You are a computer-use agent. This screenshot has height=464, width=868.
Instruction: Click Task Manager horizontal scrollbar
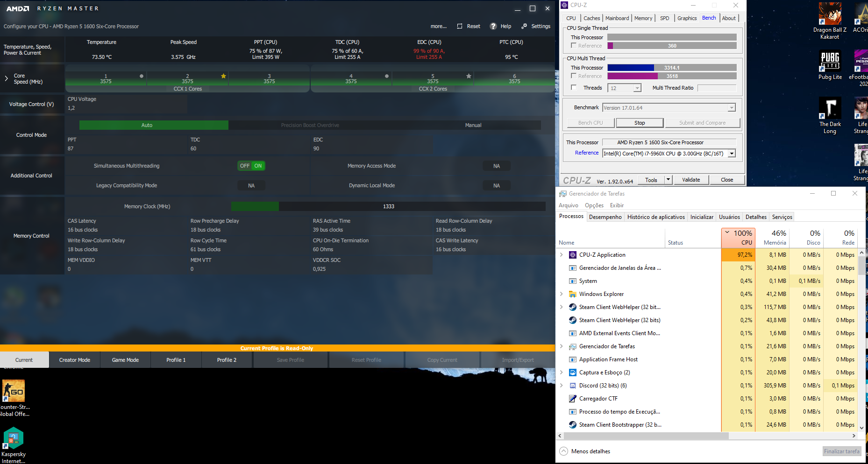(646, 436)
